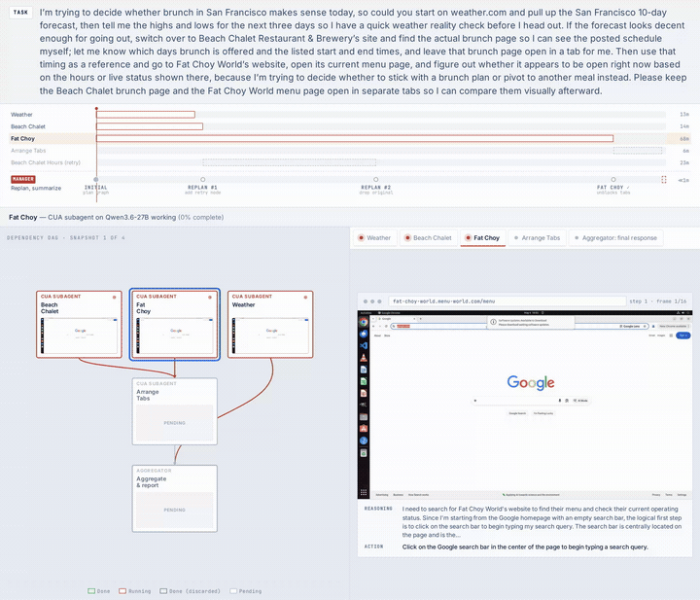Open Thunderbird from the Ubuntu dock

pos(364,334)
